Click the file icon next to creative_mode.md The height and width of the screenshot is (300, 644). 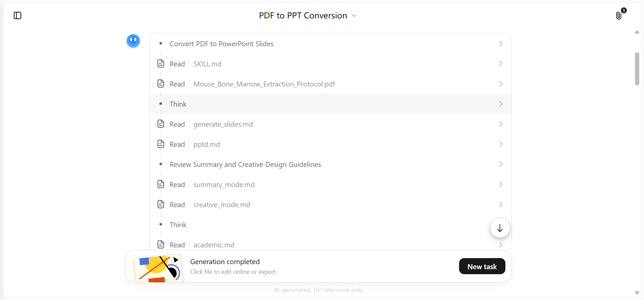pos(161,204)
